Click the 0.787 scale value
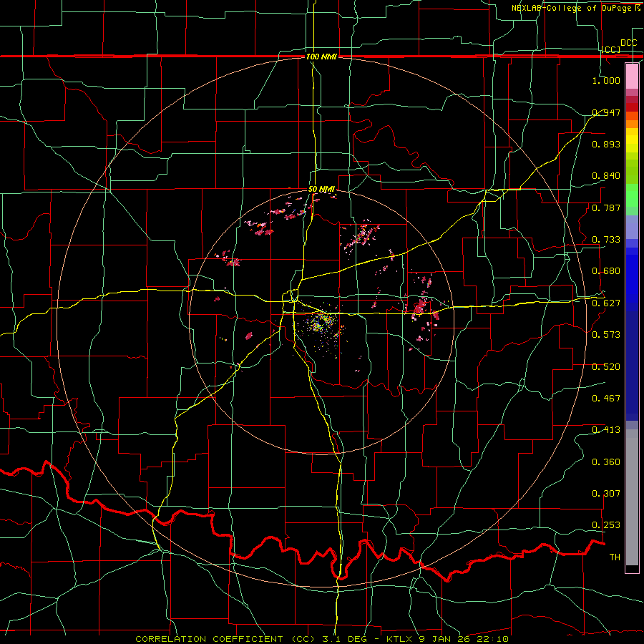 coord(606,208)
